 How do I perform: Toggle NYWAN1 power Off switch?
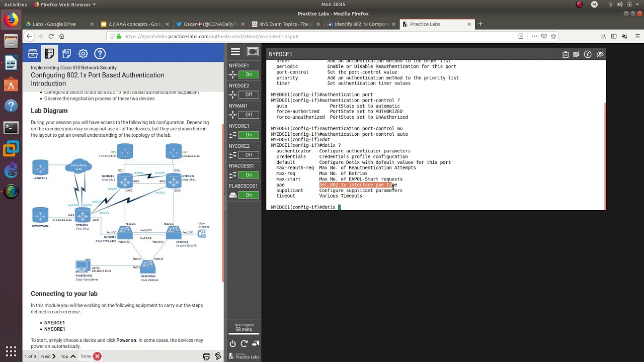click(249, 115)
